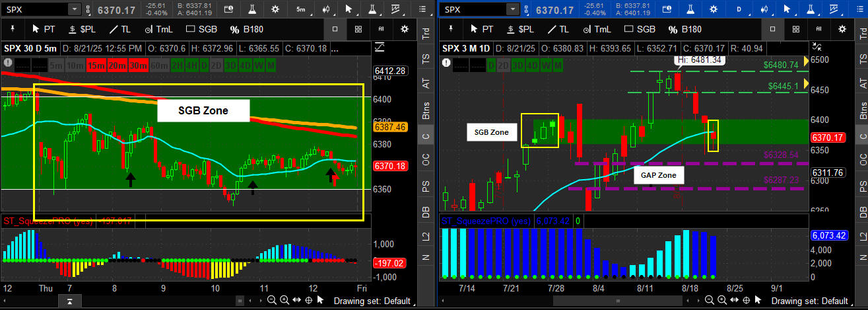
Task: Open the PS side tab beside the left chart
Action: tap(426, 185)
